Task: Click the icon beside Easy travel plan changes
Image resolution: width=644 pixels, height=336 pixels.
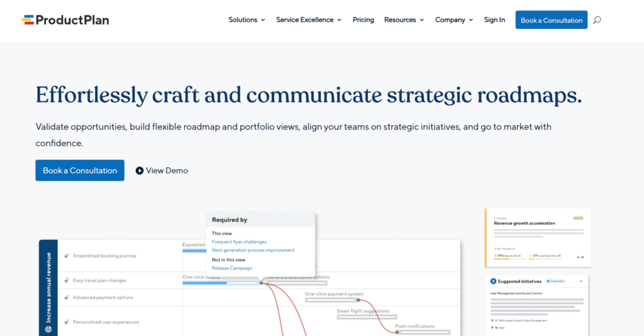Action: tap(66, 281)
